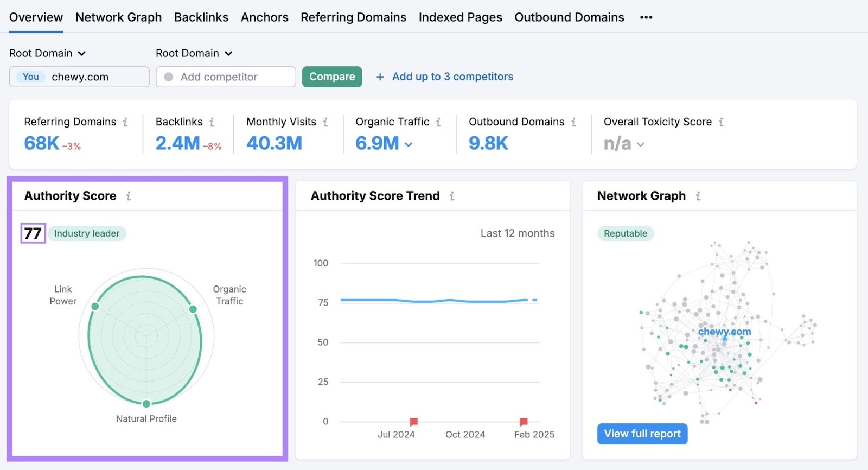Click the Network Graph widget info icon
This screenshot has height=470, width=868.
click(698, 196)
